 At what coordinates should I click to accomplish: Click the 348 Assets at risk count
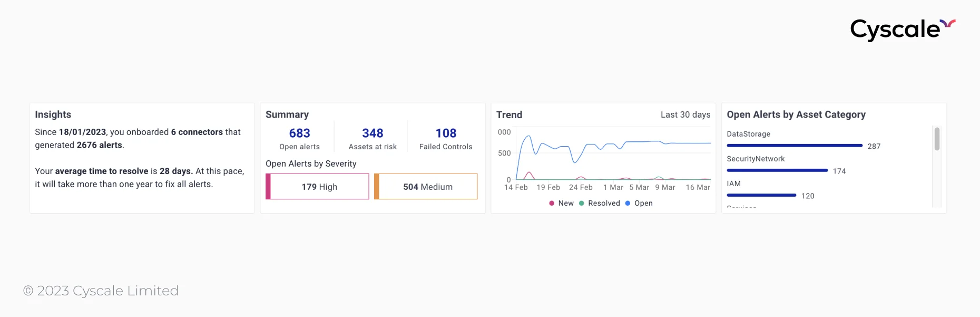point(373,133)
